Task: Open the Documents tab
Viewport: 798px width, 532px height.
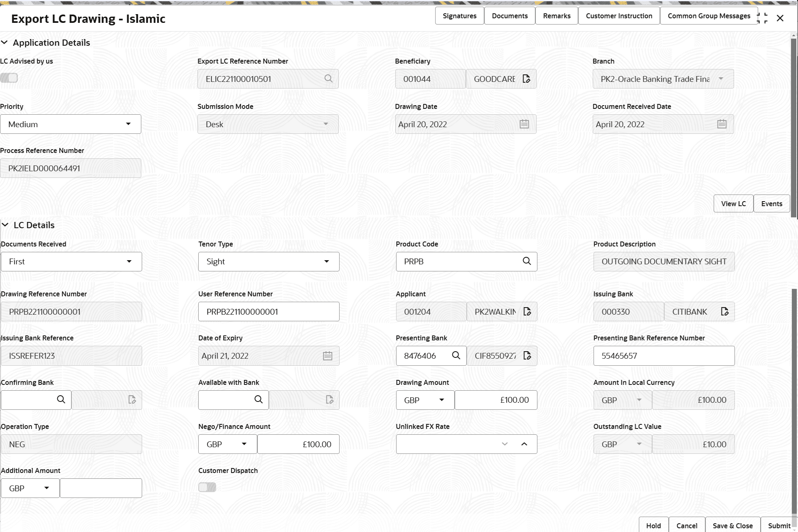Action: click(x=510, y=16)
